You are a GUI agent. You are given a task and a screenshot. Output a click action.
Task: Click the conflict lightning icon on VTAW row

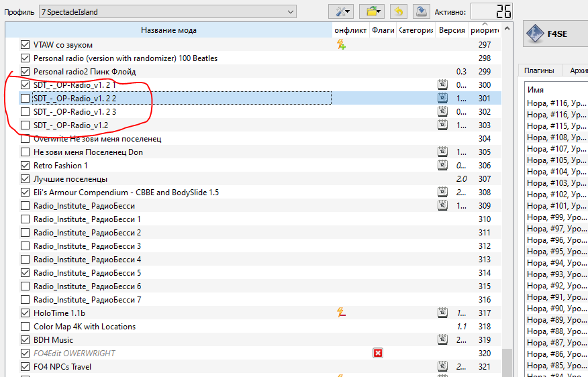pos(341,45)
